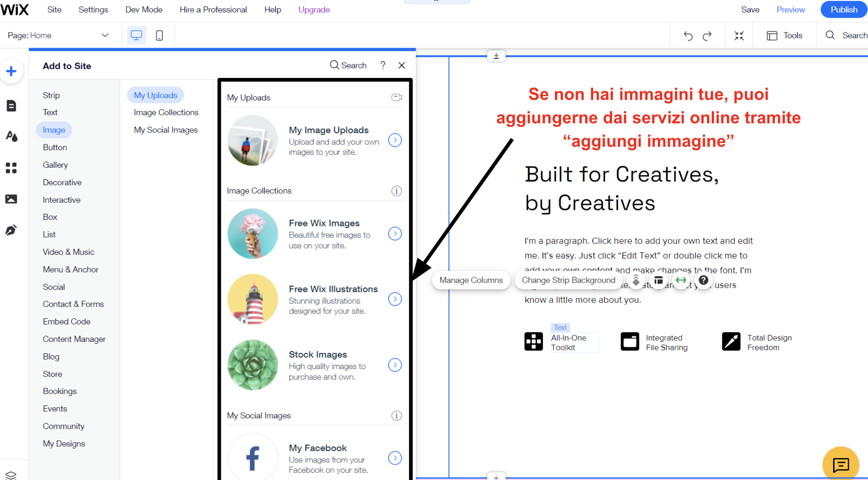Select the Strip category

pos(51,95)
